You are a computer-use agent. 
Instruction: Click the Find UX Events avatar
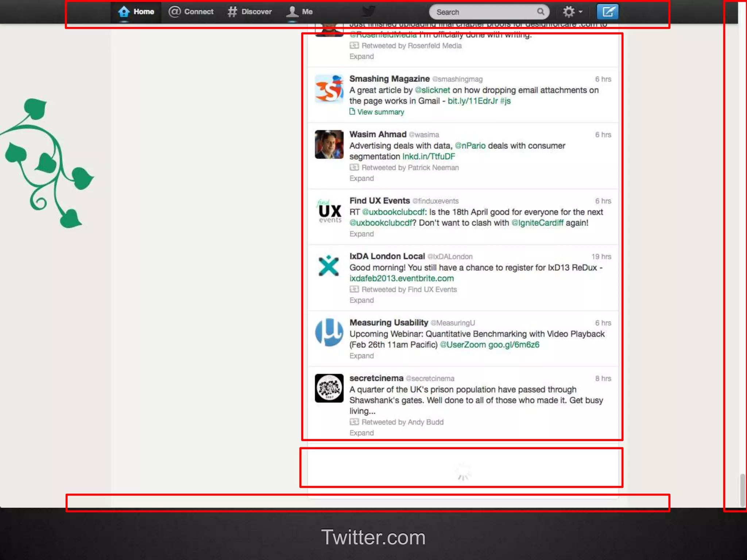pyautogui.click(x=329, y=211)
